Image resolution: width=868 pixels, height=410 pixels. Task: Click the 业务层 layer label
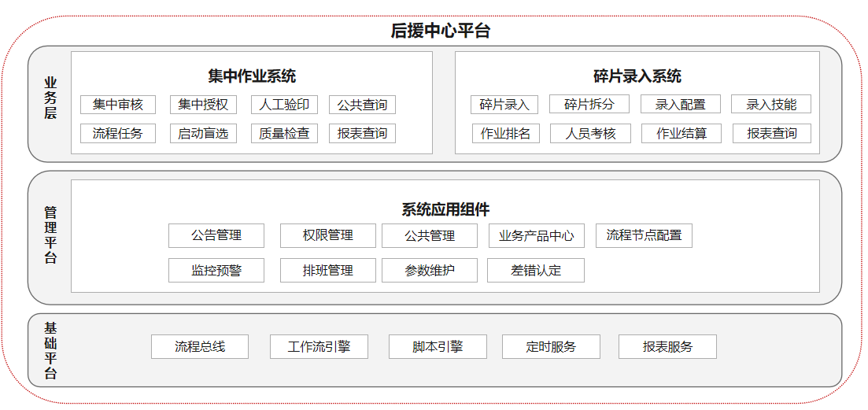point(50,98)
